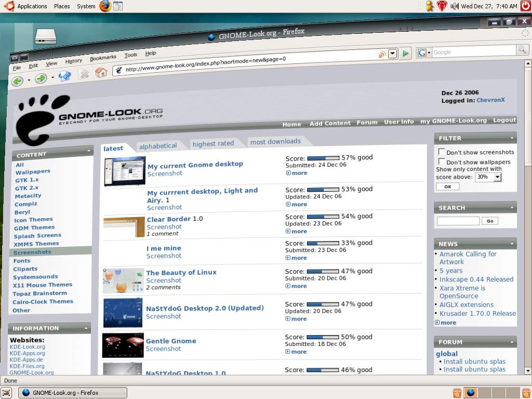Enable Don't show screenshots checkbox
532x399 pixels.
pos(442,151)
